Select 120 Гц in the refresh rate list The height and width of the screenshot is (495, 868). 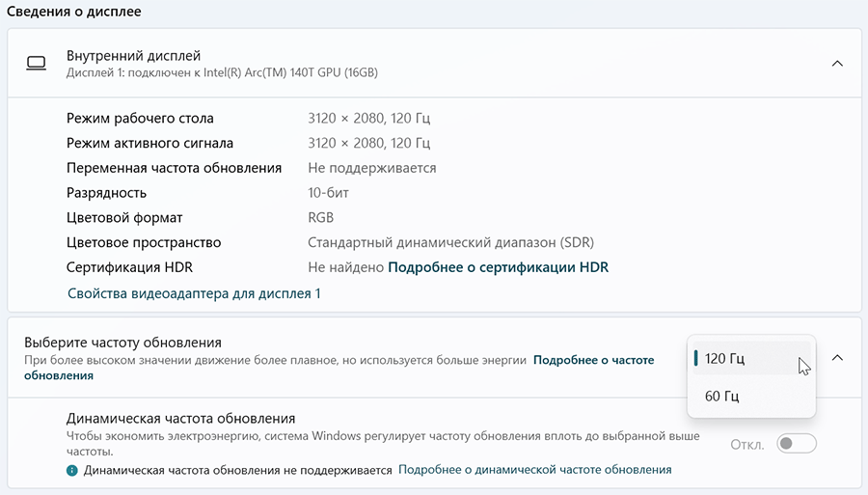[724, 359]
